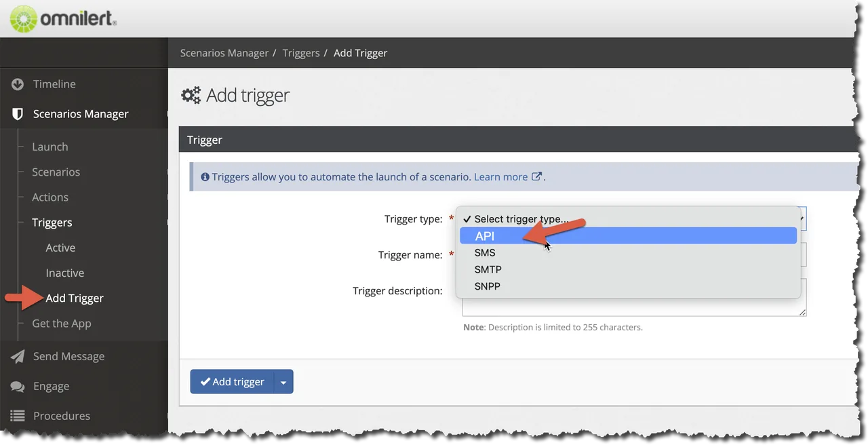Screen dimensions: 868x445
Task: Open the Actions sidebar item
Action: pos(50,197)
